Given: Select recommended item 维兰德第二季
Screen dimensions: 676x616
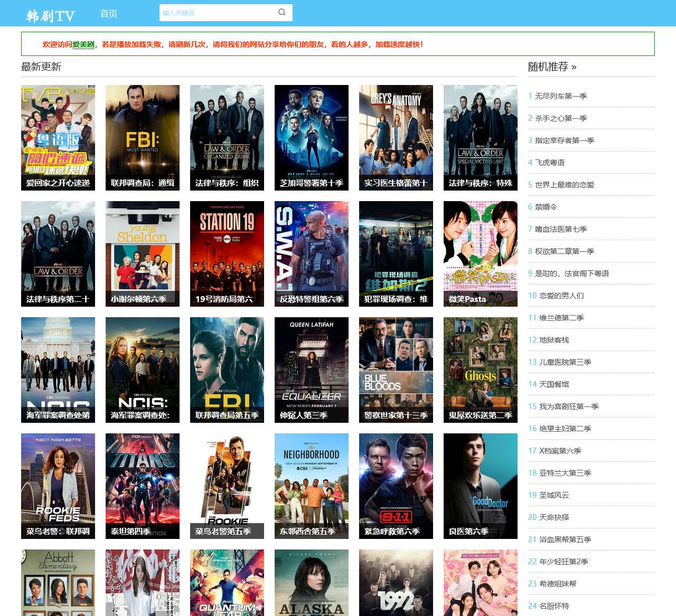Looking at the screenshot, I should (x=561, y=318).
